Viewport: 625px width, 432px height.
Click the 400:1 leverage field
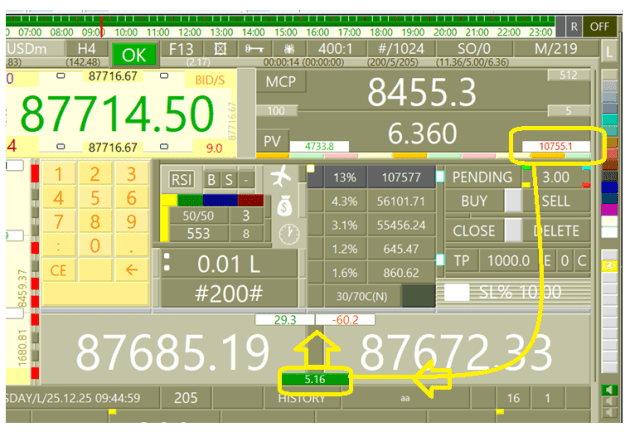pyautogui.click(x=335, y=49)
